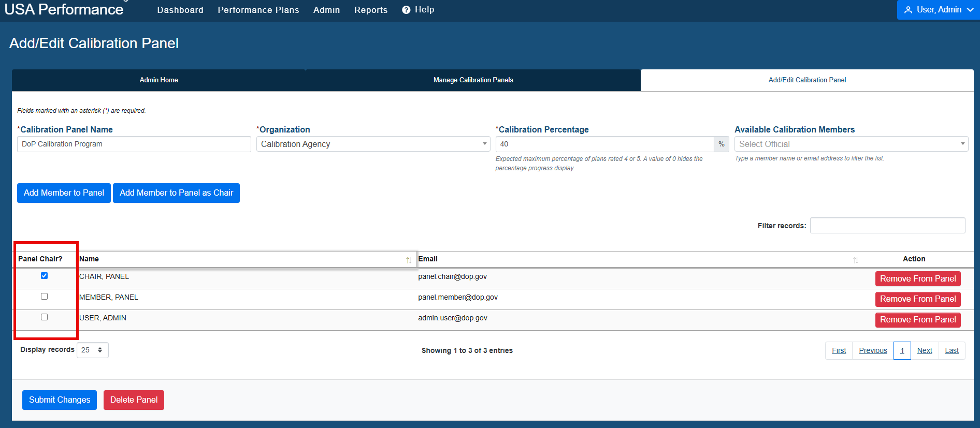Image resolution: width=980 pixels, height=428 pixels.
Task: Sort table by Name column arrow
Action: [408, 260]
